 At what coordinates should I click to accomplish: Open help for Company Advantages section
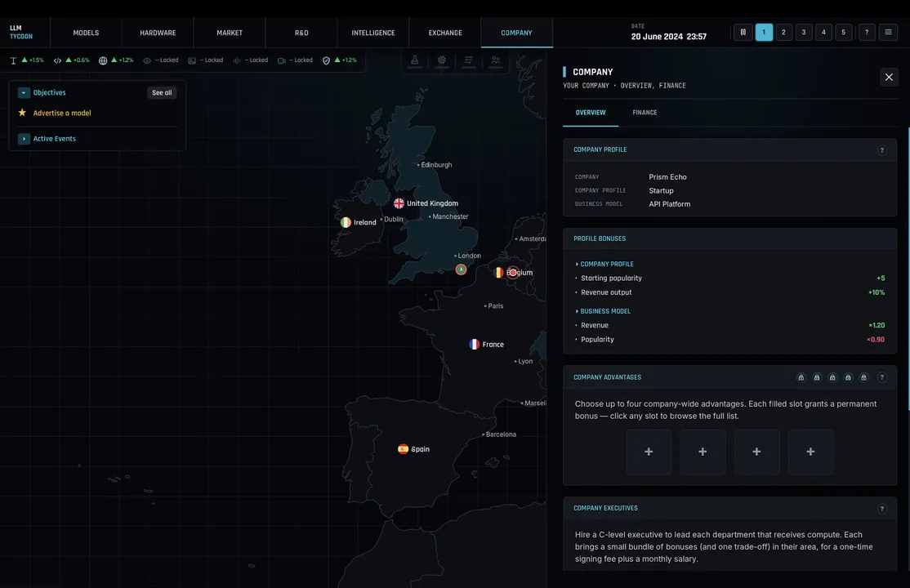coord(881,377)
